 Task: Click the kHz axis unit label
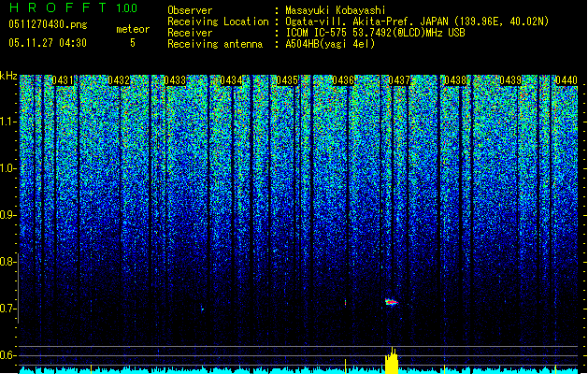pos(8,76)
